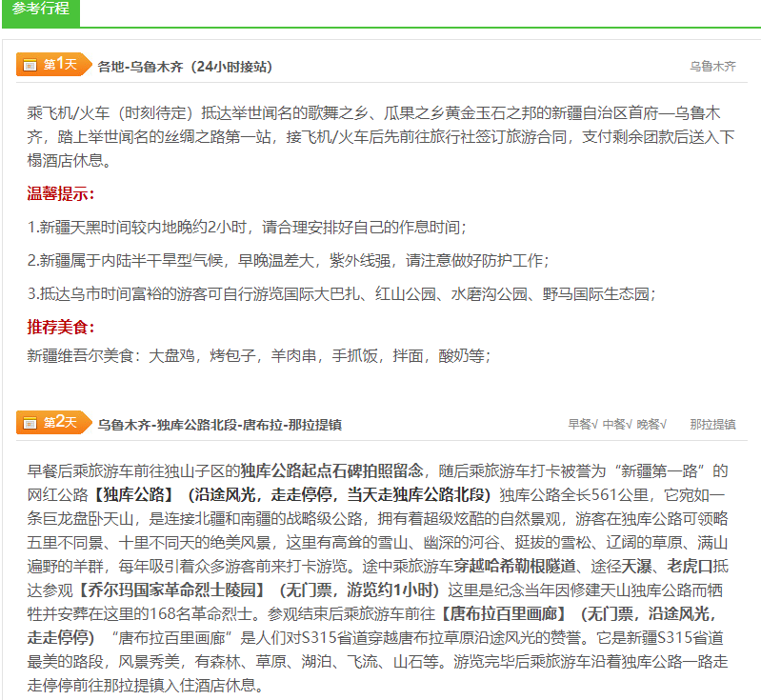Click tip 2 about 内陆半干旱型气候
This screenshot has width=761, height=700.
tap(289, 261)
